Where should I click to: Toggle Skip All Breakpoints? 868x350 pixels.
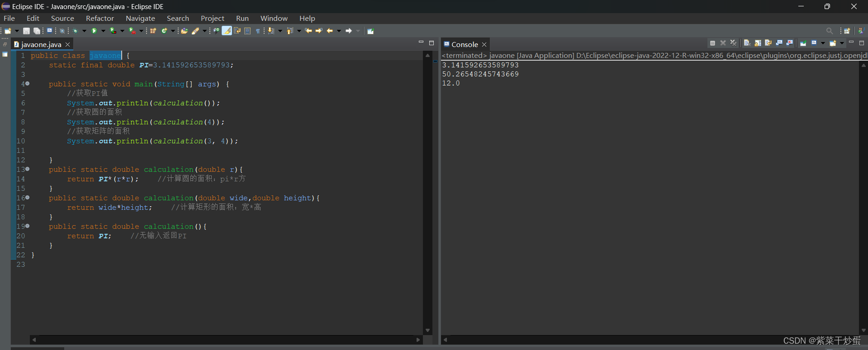[62, 31]
